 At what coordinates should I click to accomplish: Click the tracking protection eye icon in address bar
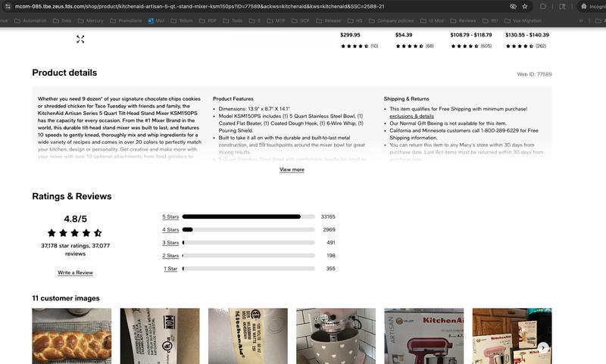512,6
